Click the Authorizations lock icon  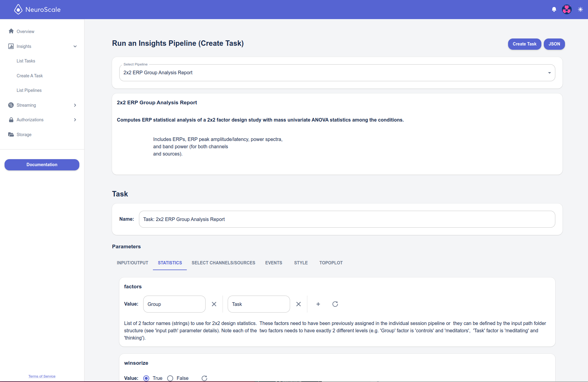[x=11, y=120]
